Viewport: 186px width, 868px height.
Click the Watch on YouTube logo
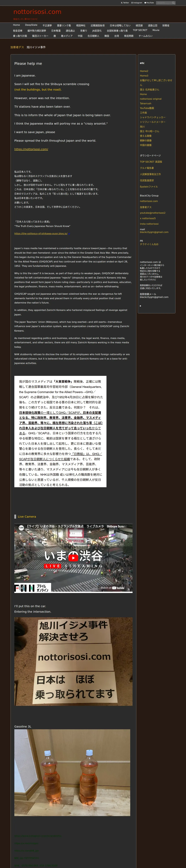(112, 588)
